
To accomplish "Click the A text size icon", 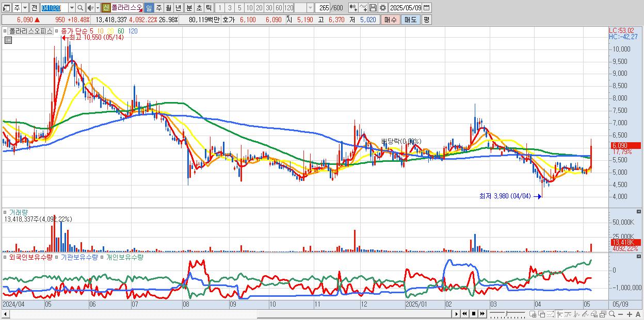I will [638, 314].
